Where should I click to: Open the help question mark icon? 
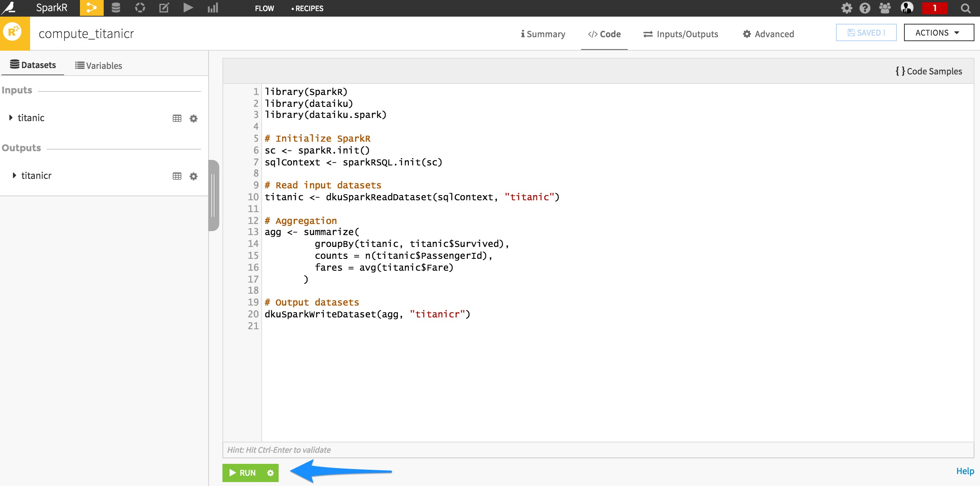(x=865, y=8)
